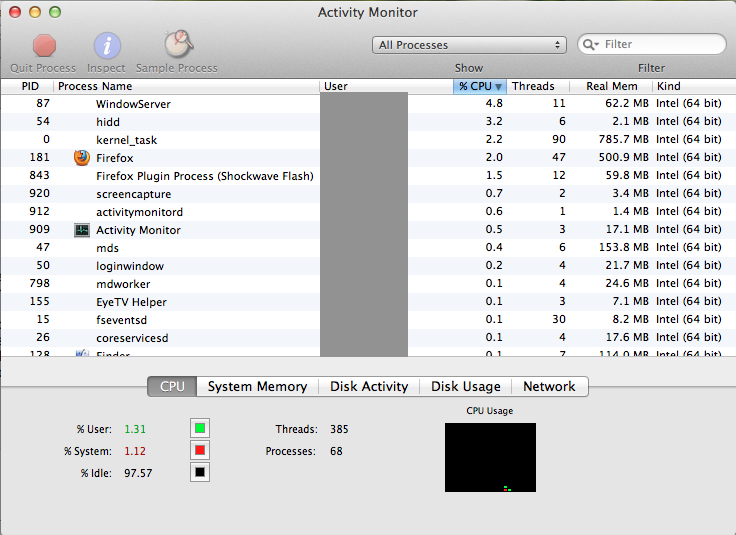Click the Firefox icon in process list

coord(82,158)
